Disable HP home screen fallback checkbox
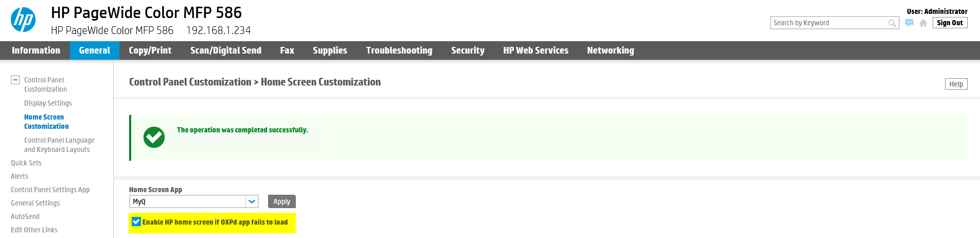 (x=136, y=222)
